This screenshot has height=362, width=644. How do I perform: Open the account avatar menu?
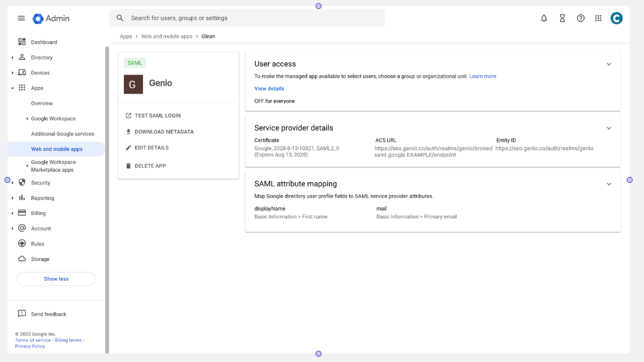(x=616, y=18)
